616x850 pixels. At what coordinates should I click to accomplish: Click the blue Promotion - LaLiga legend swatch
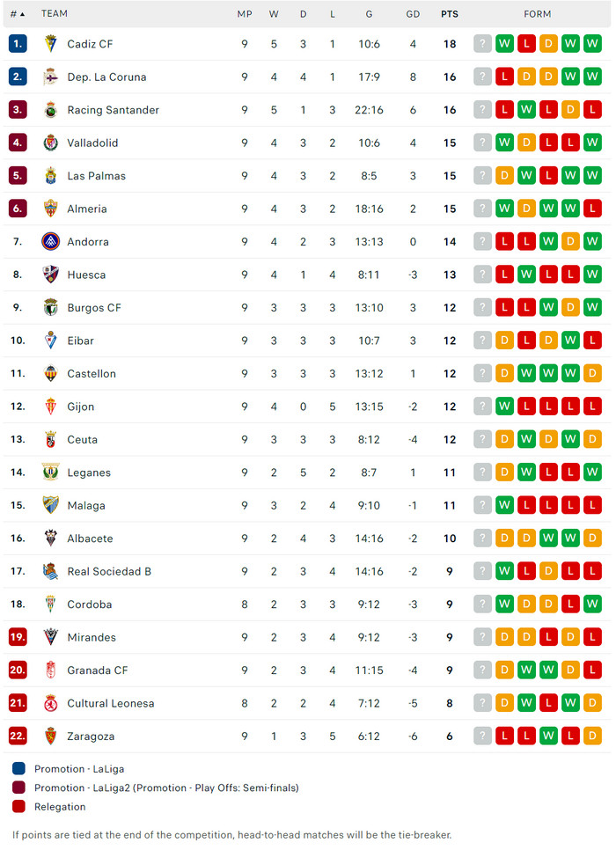coord(19,769)
